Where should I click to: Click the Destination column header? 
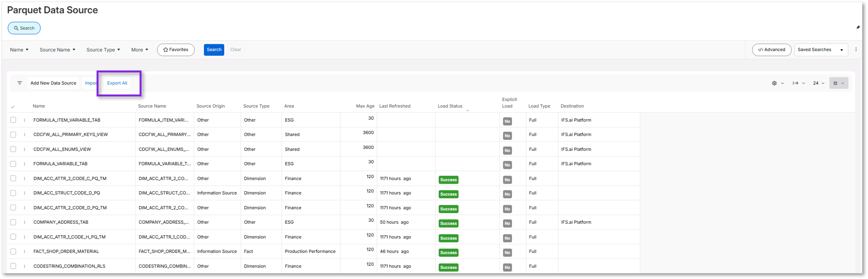pos(572,106)
